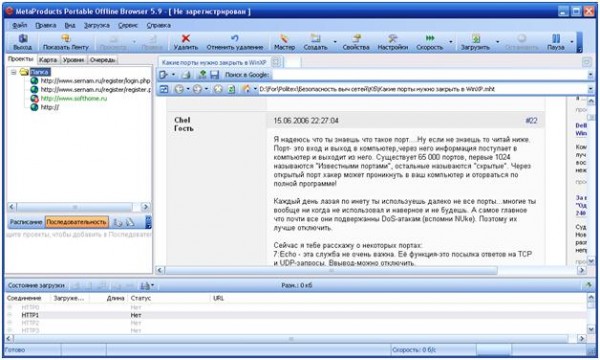This screenshot has height=360, width=600.
Task: Click the Создать new project icon
Action: click(x=315, y=38)
